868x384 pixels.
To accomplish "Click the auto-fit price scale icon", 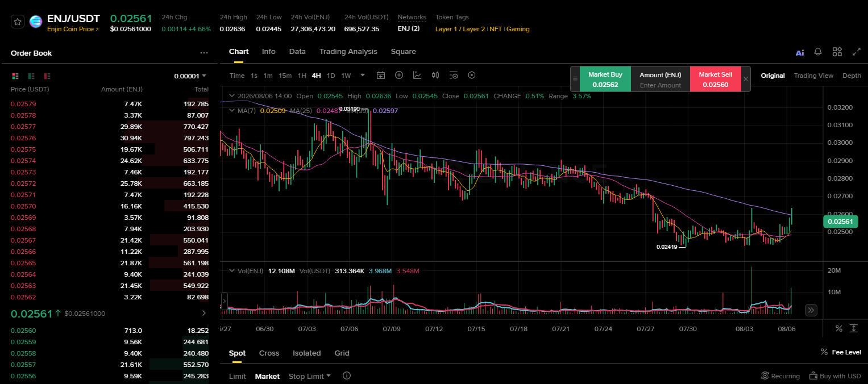I will pos(854,328).
